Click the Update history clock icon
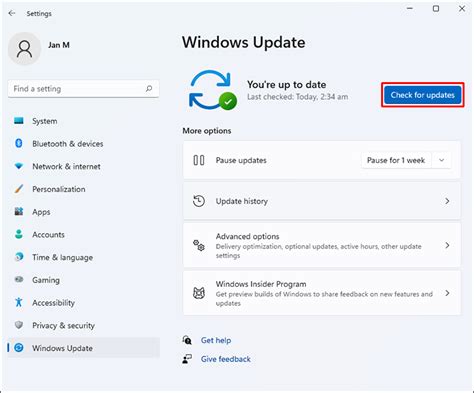 (x=199, y=201)
